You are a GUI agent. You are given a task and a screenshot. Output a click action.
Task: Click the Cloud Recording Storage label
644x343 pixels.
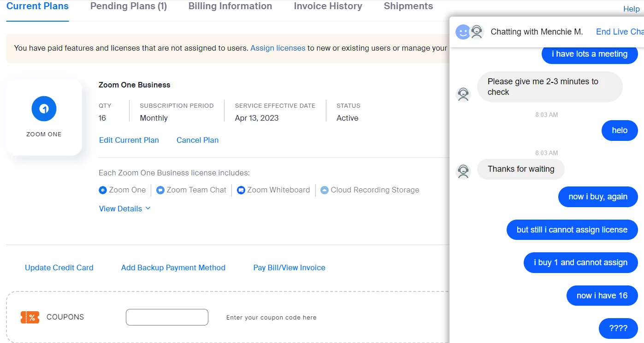(375, 190)
